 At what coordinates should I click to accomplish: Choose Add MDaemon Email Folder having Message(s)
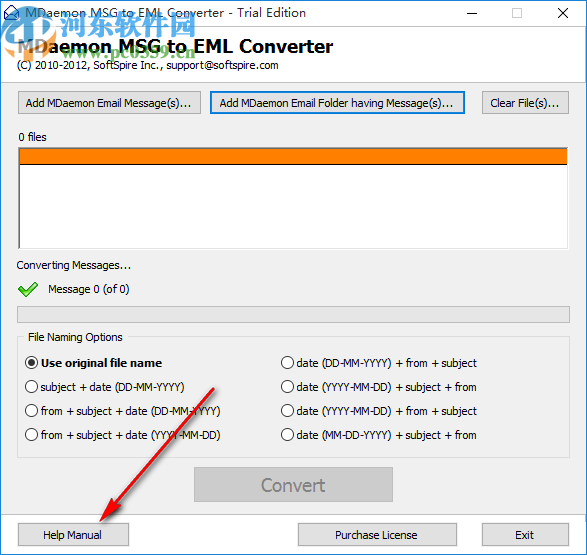(x=337, y=103)
